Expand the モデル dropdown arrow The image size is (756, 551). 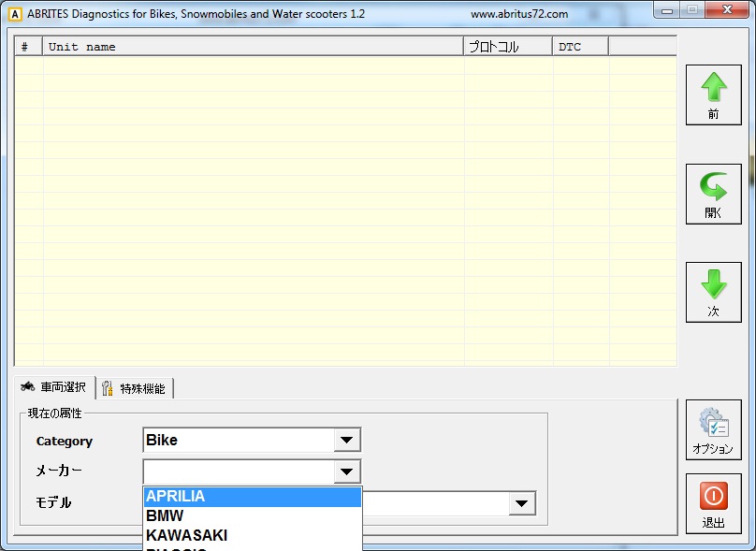(x=522, y=503)
